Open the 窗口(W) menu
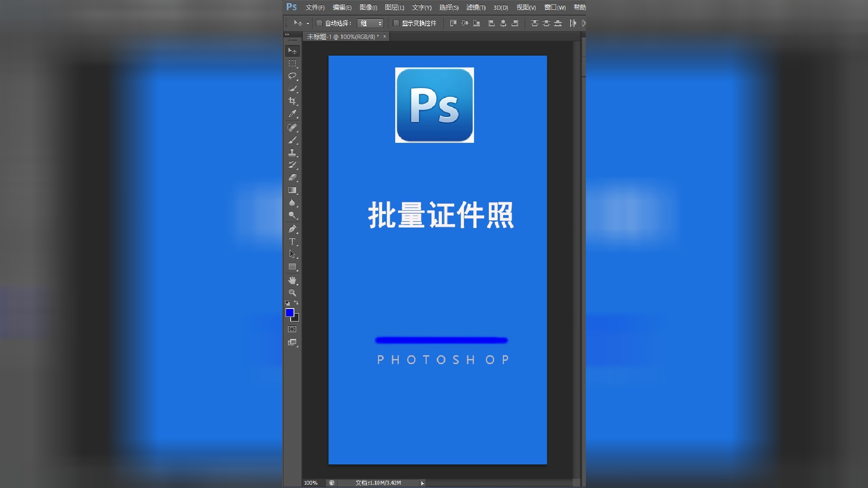The height and width of the screenshot is (488, 868). [x=555, y=7]
